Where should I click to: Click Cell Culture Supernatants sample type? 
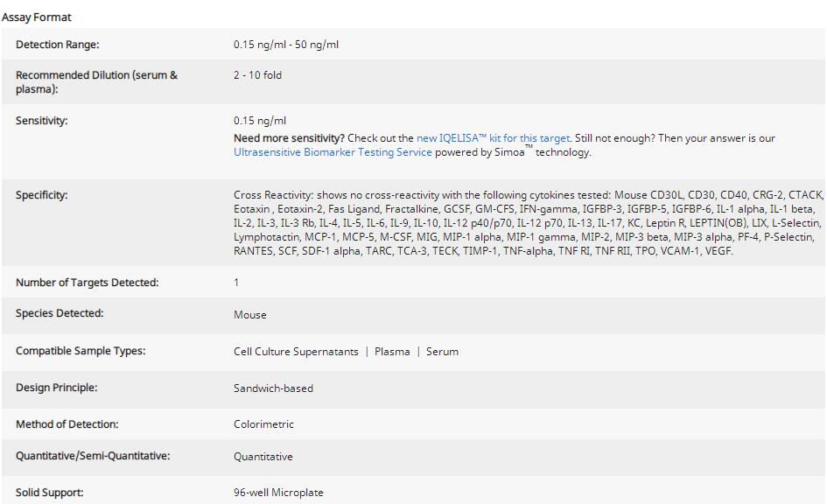296,352
